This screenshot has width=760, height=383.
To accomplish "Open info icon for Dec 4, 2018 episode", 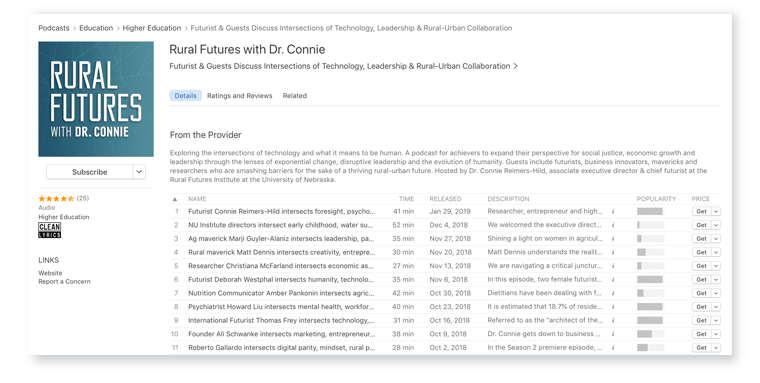I will 613,225.
